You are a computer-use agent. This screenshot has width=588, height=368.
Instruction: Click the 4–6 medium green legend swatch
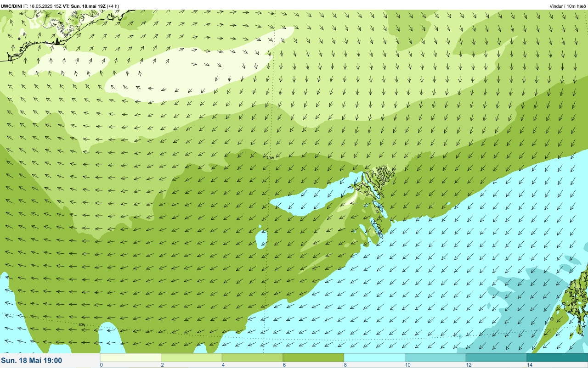coord(252,357)
